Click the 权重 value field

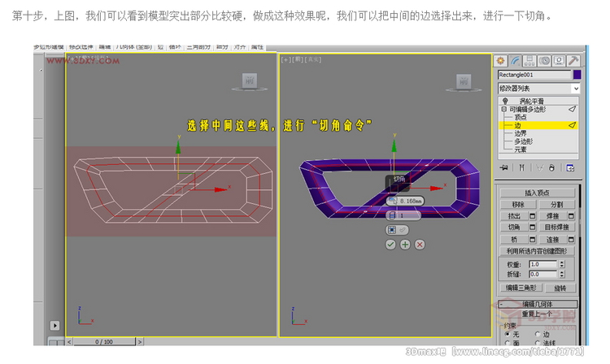[543, 265]
